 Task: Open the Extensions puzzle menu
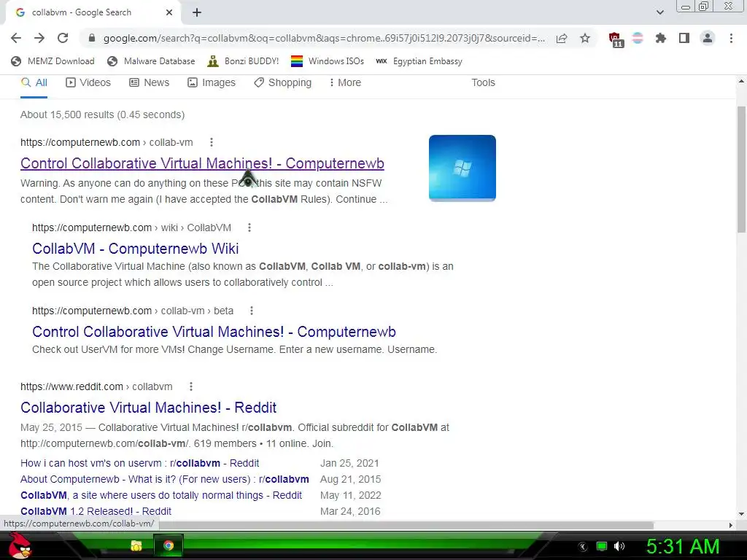661,38
